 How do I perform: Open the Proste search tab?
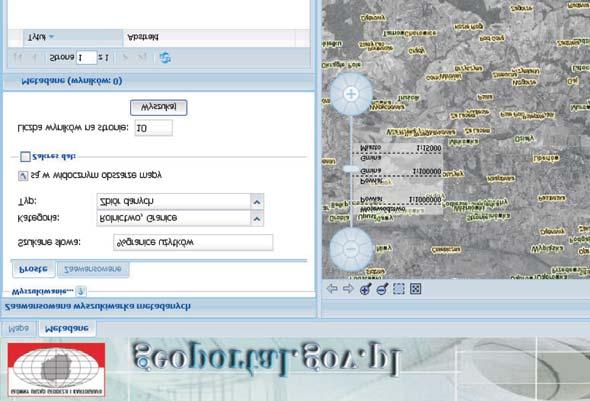click(33, 269)
